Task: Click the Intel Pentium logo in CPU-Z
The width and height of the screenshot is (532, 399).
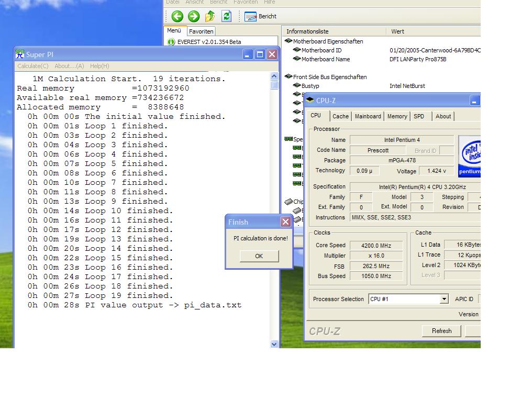Action: [469, 156]
